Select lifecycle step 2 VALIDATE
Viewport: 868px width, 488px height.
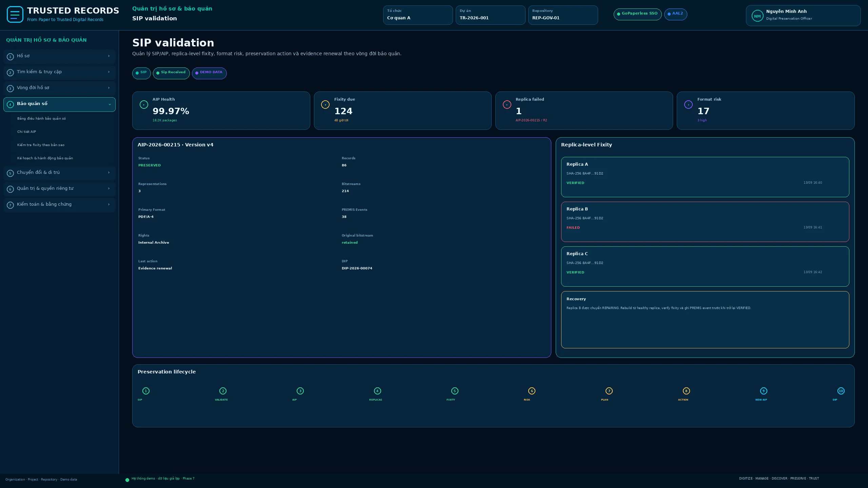pos(223,391)
